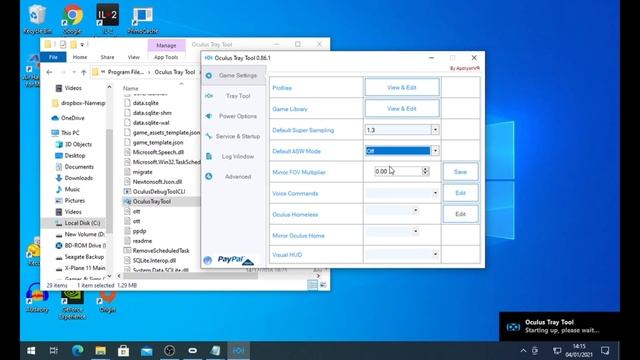Click the Game Settings gear icon
Image resolution: width=640 pixels, height=360 pixels.
[x=209, y=76]
